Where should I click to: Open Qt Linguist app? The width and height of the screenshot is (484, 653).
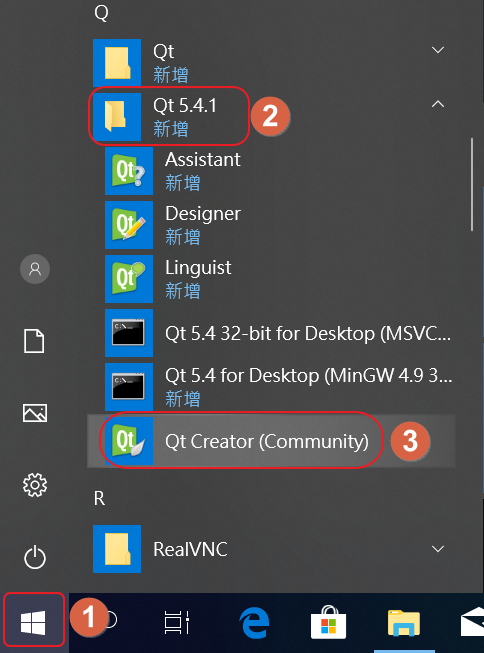[271, 279]
